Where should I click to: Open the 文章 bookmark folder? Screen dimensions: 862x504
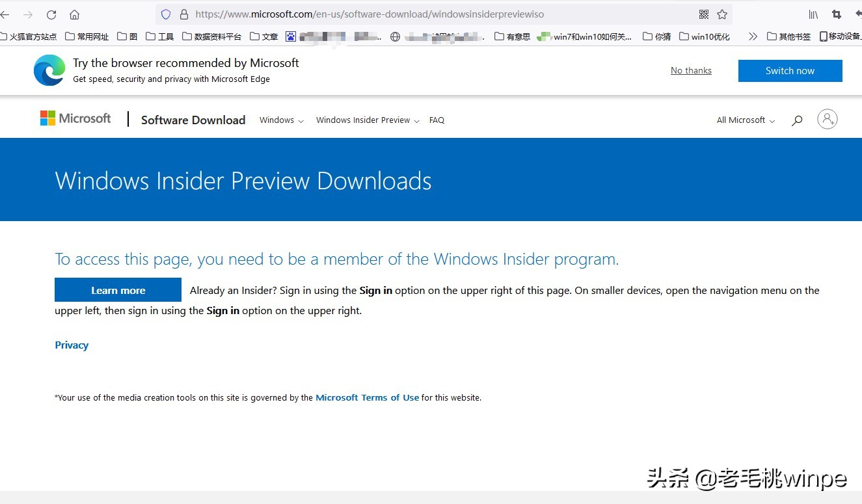(x=264, y=36)
